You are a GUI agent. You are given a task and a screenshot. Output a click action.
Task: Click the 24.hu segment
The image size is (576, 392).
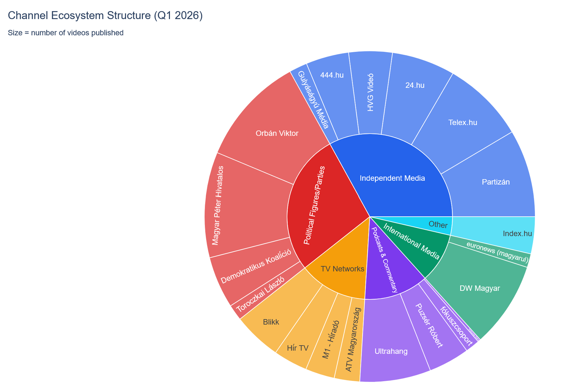[414, 86]
